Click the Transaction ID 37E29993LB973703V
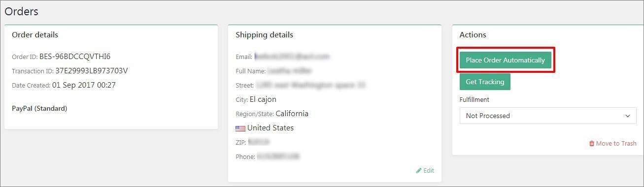Viewport: 644px width, 187px height. tap(92, 71)
